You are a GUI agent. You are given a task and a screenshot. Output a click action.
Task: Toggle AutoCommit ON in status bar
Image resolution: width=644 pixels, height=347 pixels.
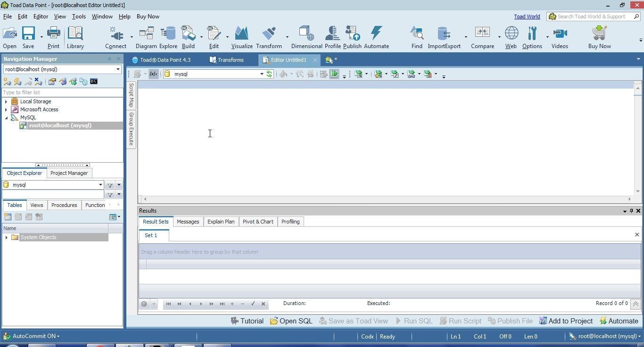coord(32,336)
